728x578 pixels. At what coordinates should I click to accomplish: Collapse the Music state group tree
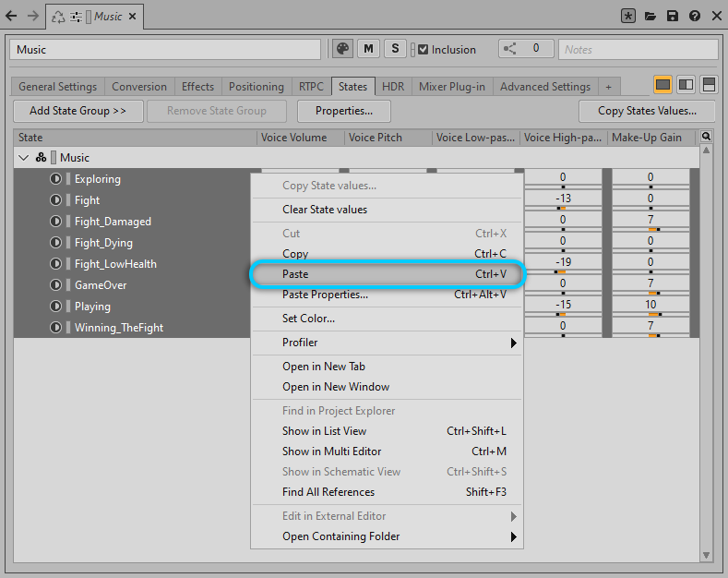coord(24,158)
